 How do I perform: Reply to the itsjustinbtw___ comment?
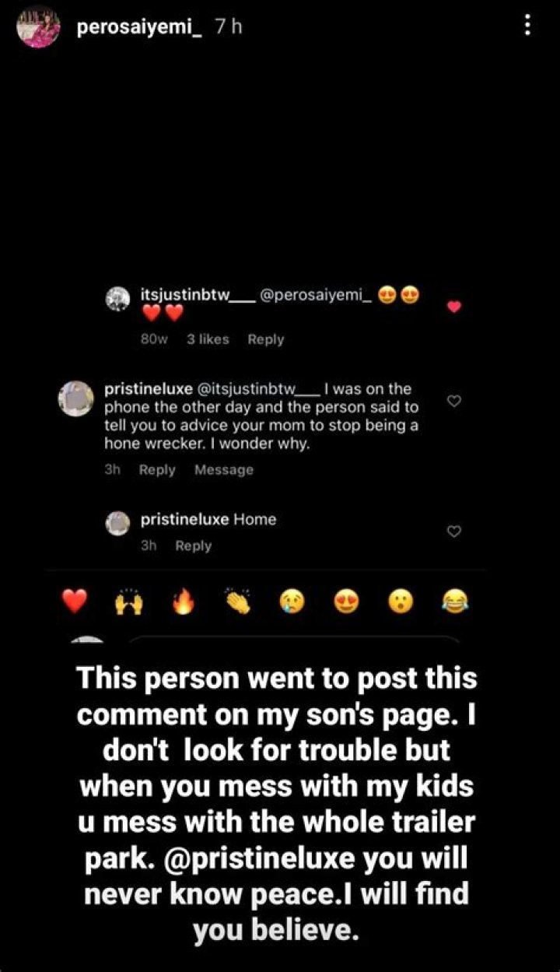click(x=266, y=339)
